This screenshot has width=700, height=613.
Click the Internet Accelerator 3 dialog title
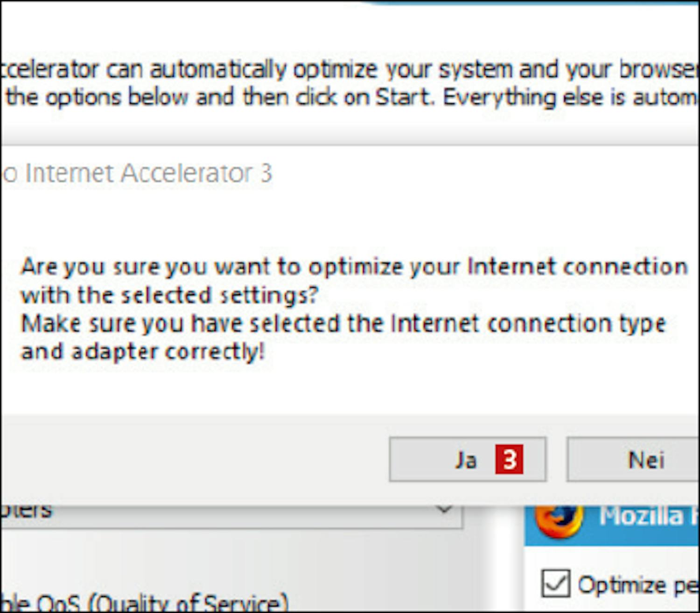click(x=138, y=174)
